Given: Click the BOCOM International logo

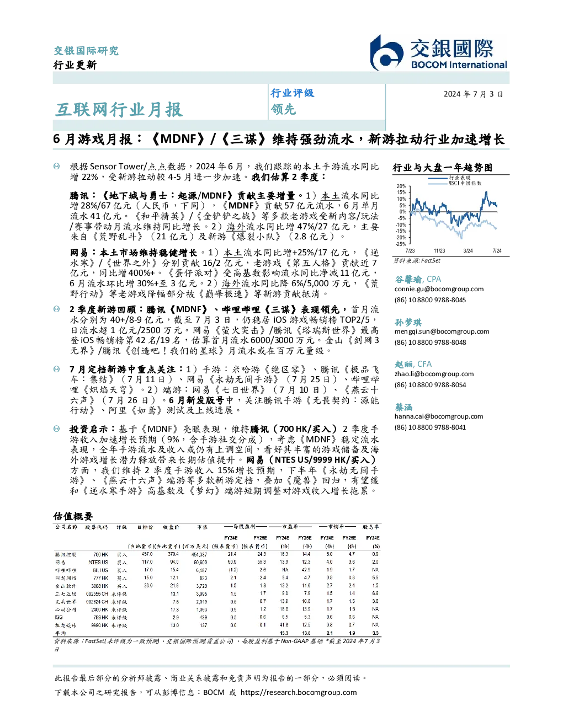Looking at the screenshot, I should [x=439, y=53].
